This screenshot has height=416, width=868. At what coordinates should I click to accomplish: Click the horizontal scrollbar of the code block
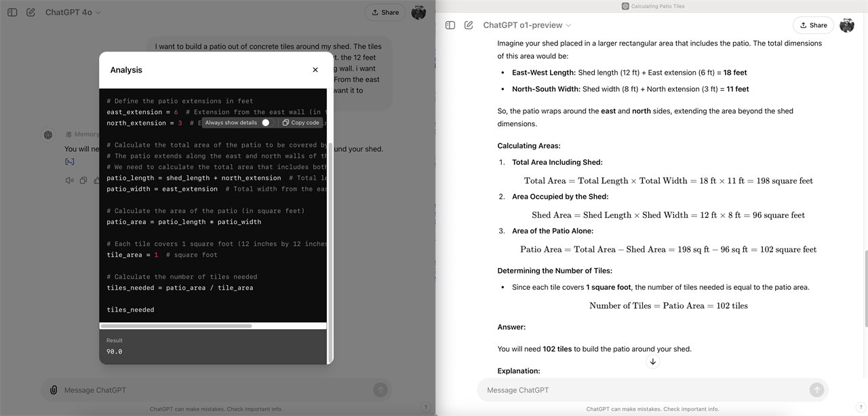point(176,326)
